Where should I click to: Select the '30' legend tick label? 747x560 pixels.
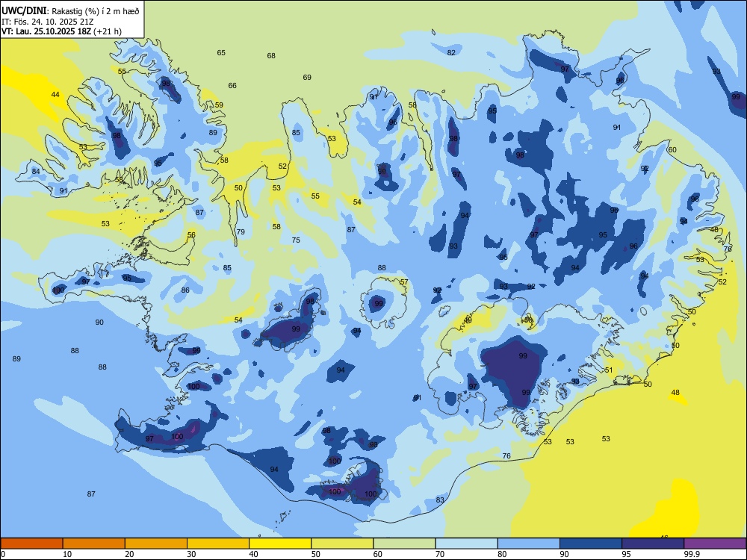click(x=191, y=554)
